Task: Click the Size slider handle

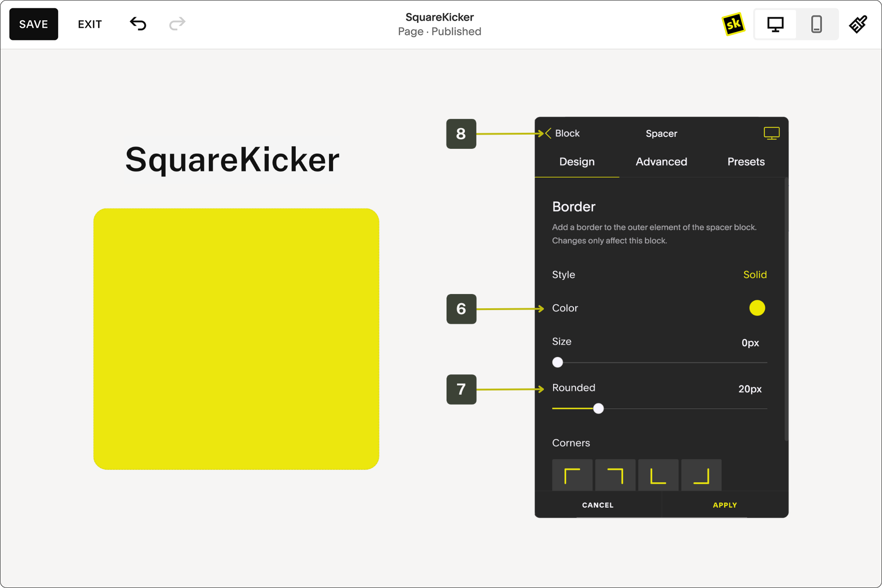Action: 558,362
